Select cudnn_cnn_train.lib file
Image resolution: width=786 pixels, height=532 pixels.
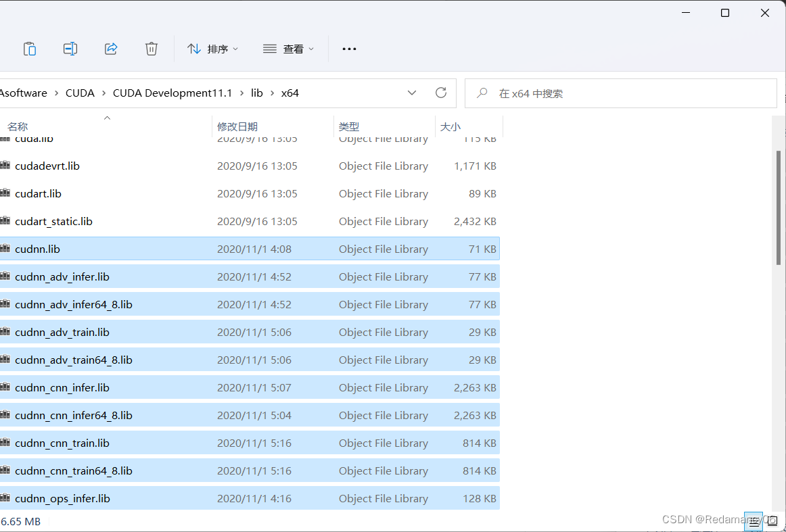tap(250, 443)
